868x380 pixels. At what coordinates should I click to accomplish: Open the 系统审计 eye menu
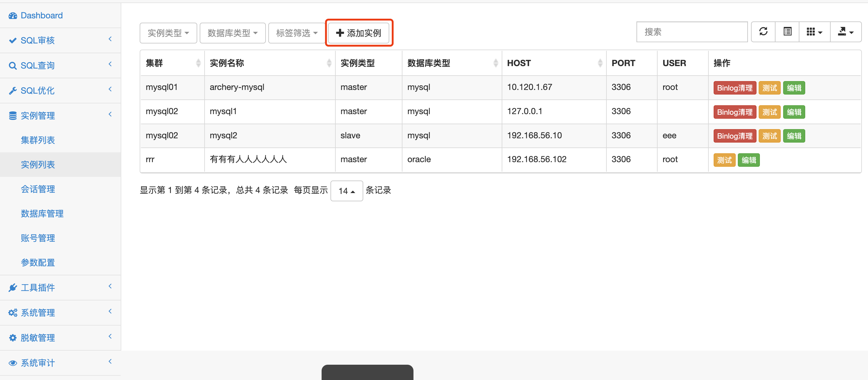click(37, 363)
